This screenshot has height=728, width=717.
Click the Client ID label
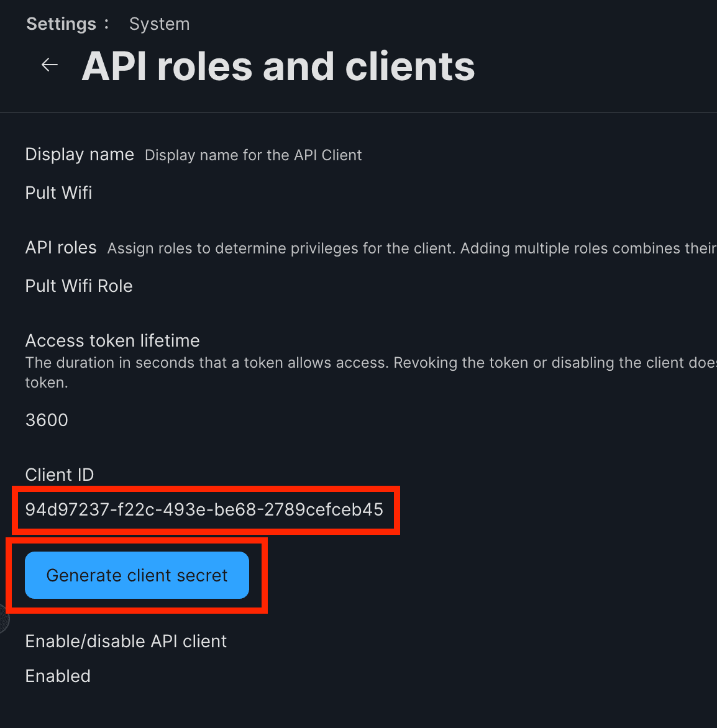pyautogui.click(x=59, y=474)
